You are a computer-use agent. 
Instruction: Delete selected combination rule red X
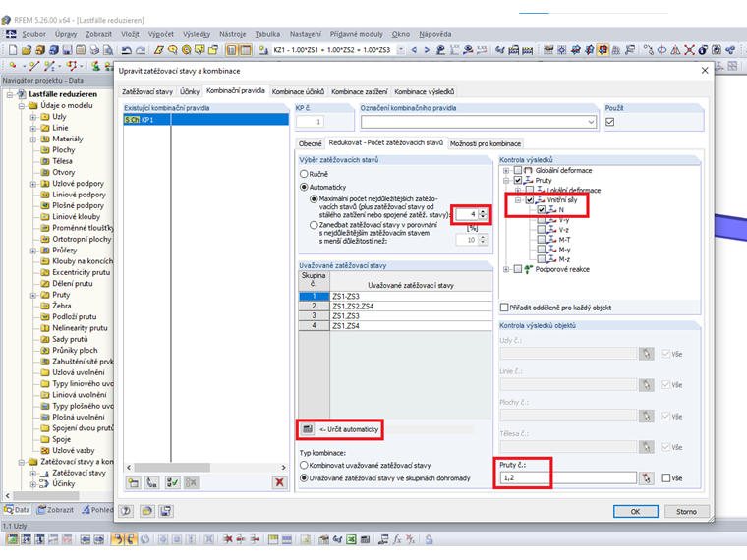[280, 482]
